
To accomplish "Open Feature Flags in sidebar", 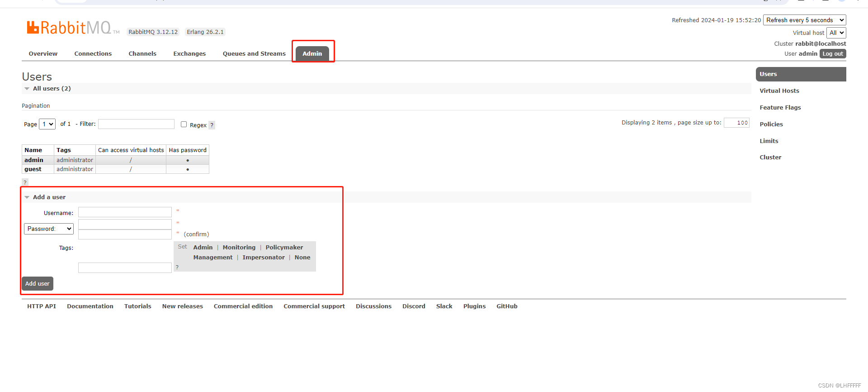I will (780, 107).
